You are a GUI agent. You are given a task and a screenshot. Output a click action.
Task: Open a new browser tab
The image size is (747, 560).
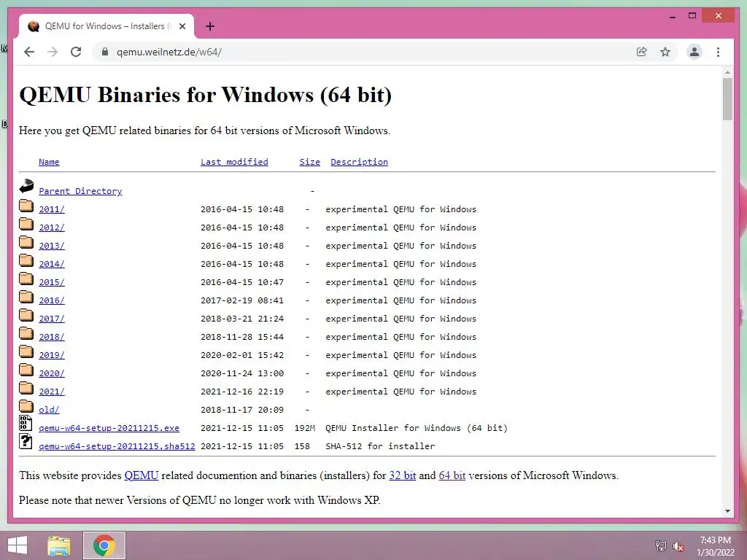tap(210, 26)
